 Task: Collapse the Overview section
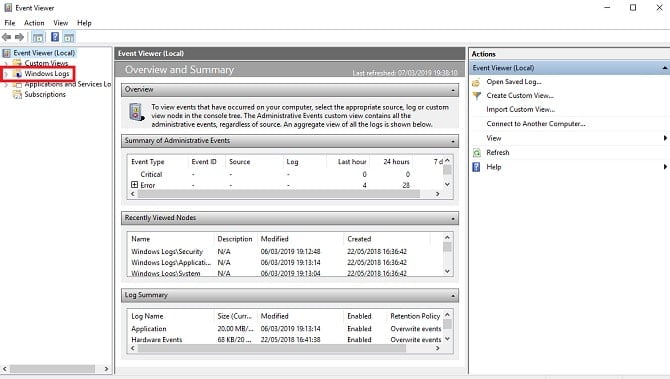pos(453,90)
